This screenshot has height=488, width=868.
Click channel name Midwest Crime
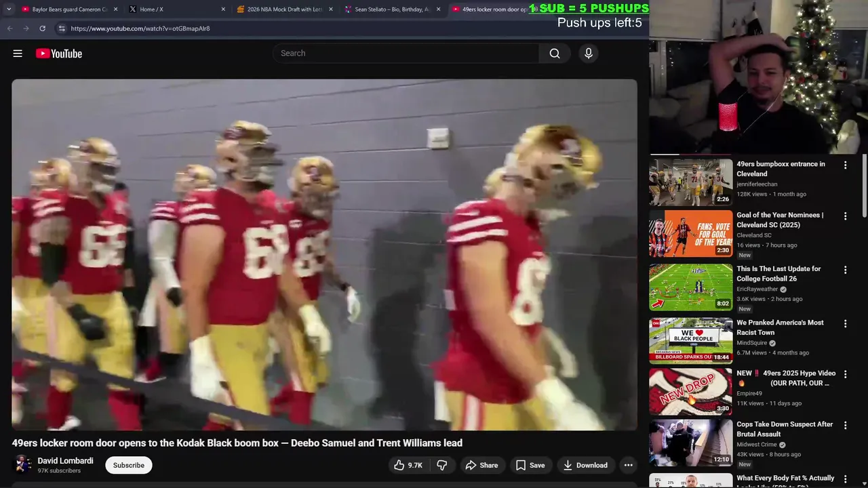point(758,445)
